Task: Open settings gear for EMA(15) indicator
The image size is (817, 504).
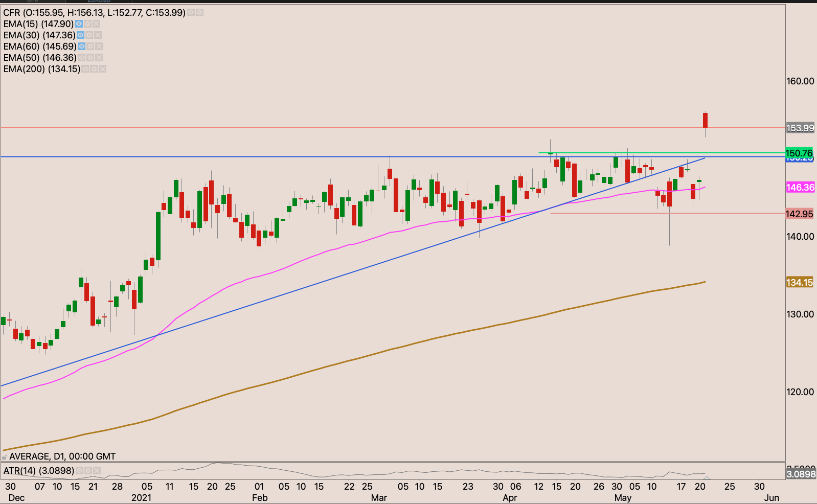Action: (87, 24)
